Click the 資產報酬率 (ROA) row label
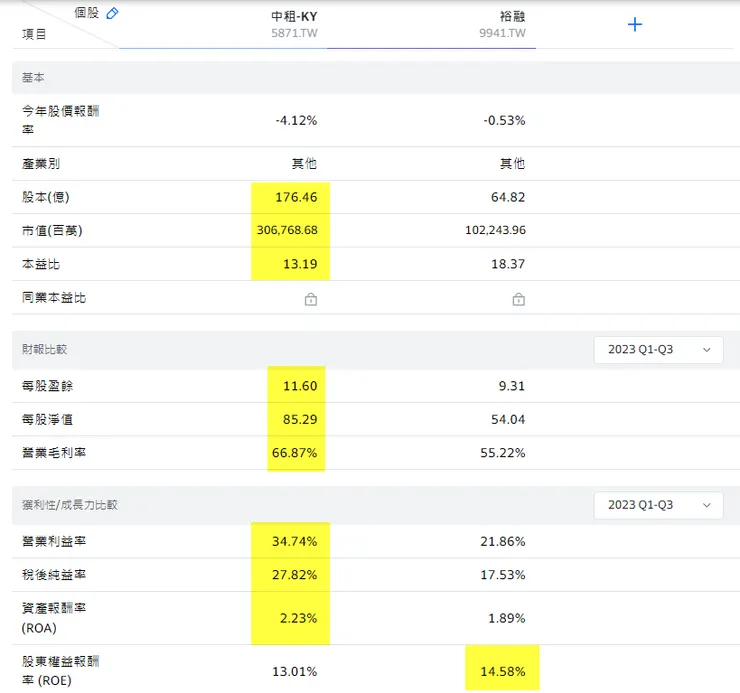Viewport: 740px width, 693px height. coord(54,618)
